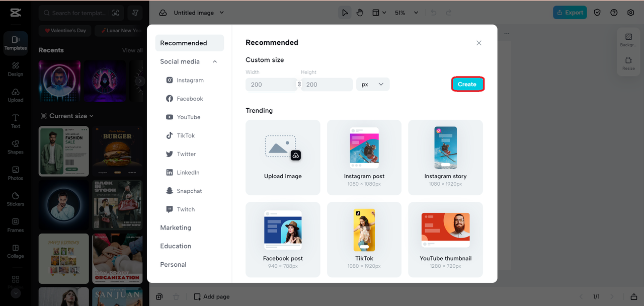
Task: Click the cloud save icon beside title
Action: (163, 13)
